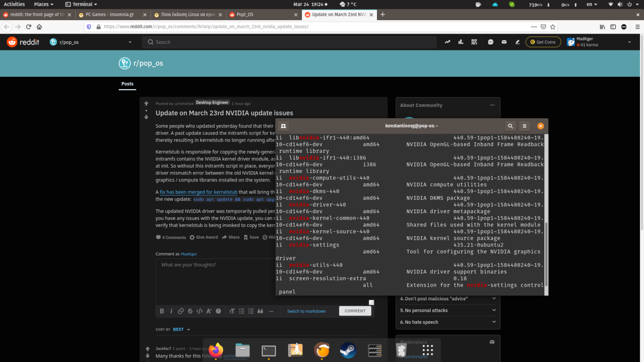Open the terminal hamburger menu

point(524,126)
